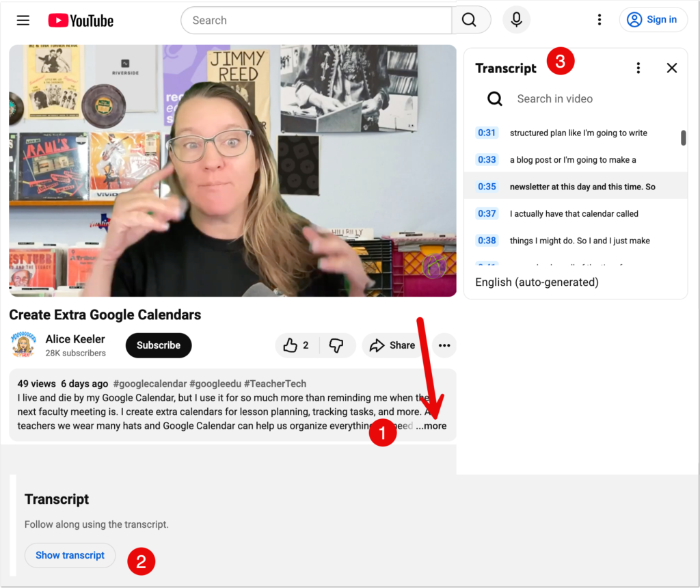Click the YouTube logo
Screen dimensions: 700x588
81,21
